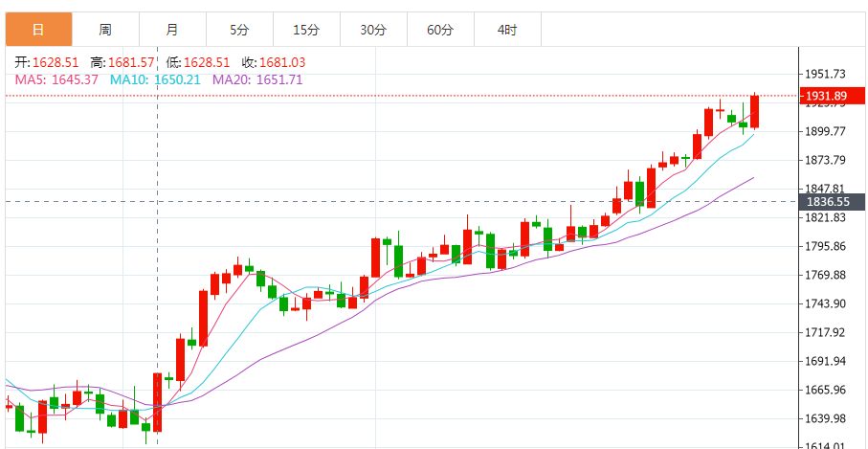Click the last red candlestick at far right
This screenshot has height=449, width=868.
coord(755,111)
